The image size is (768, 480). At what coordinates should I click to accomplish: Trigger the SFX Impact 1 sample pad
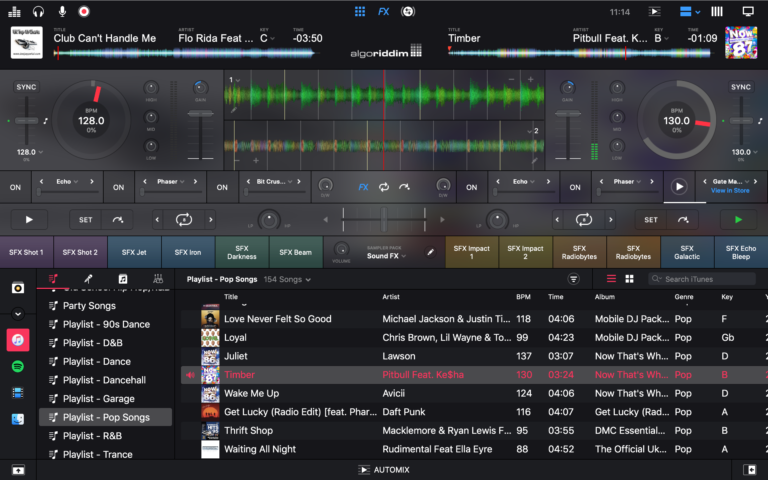tap(472, 252)
